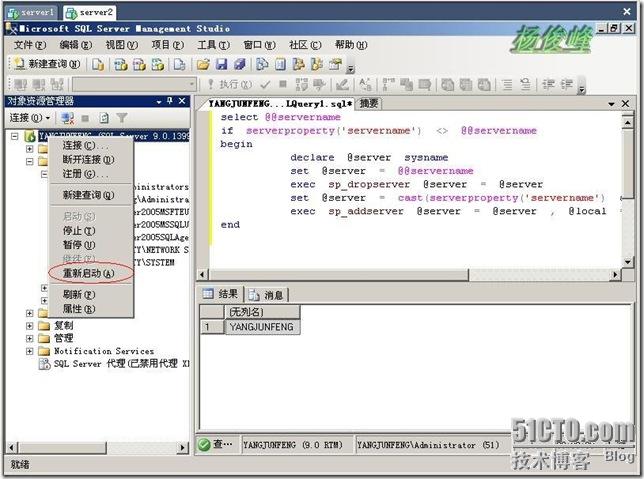Click the summary page icon in toolbar
Viewport: 644px width, 479px height.
281,64
